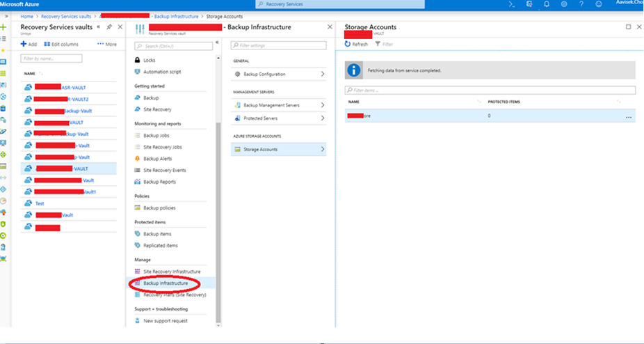The width and height of the screenshot is (644, 344).
Task: Open Backup under Getting started
Action: [x=151, y=98]
